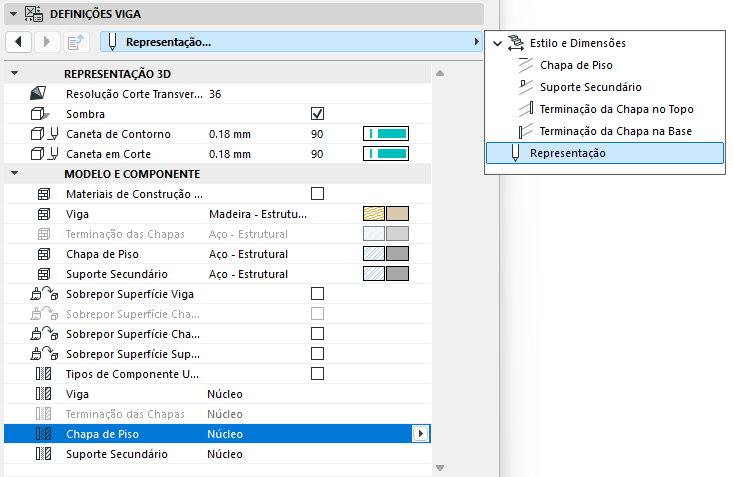733x477 pixels.
Task: Click Suporte Secundário popup icon
Action: 526,87
